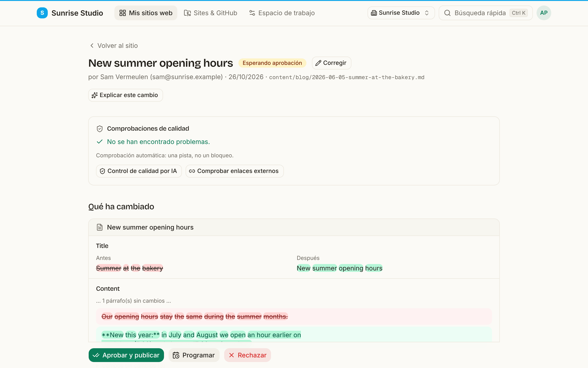The image size is (588, 368).
Task: Click the search magnifier icon
Action: coord(447,13)
